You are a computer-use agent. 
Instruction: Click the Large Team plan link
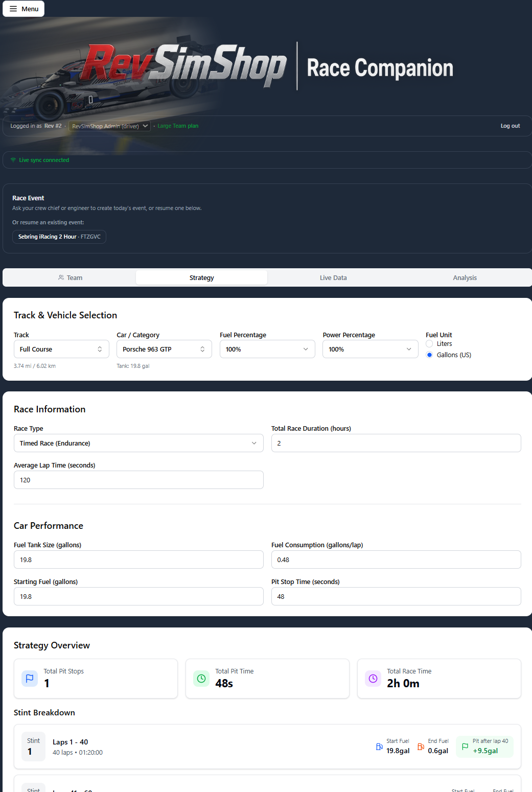(x=178, y=126)
